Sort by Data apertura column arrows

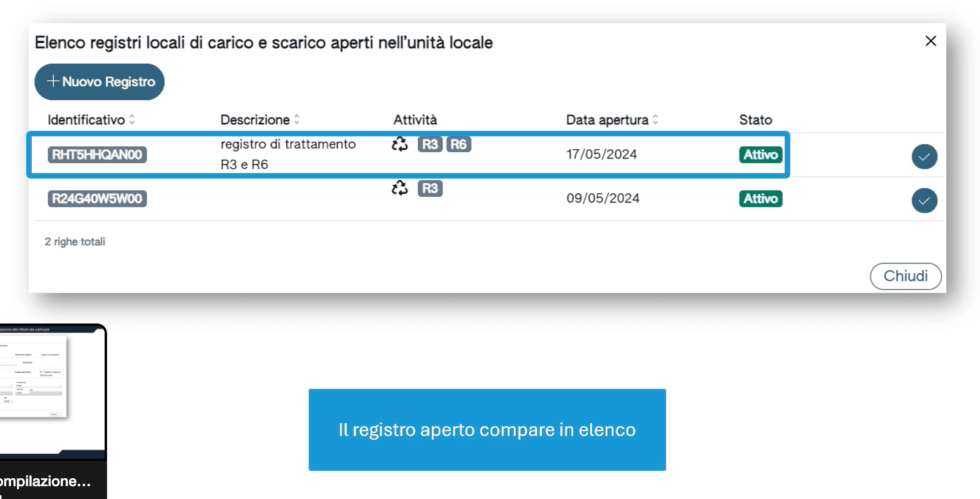click(655, 120)
